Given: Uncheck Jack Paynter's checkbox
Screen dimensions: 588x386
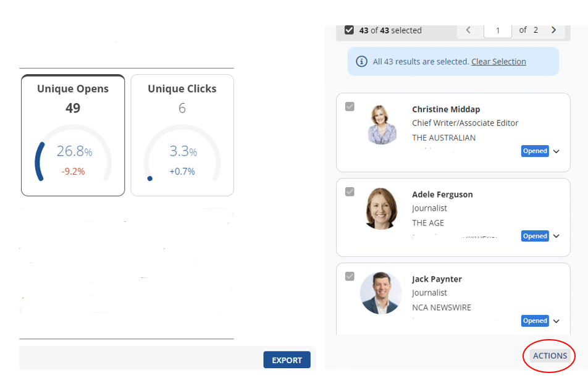Looking at the screenshot, I should click(350, 276).
